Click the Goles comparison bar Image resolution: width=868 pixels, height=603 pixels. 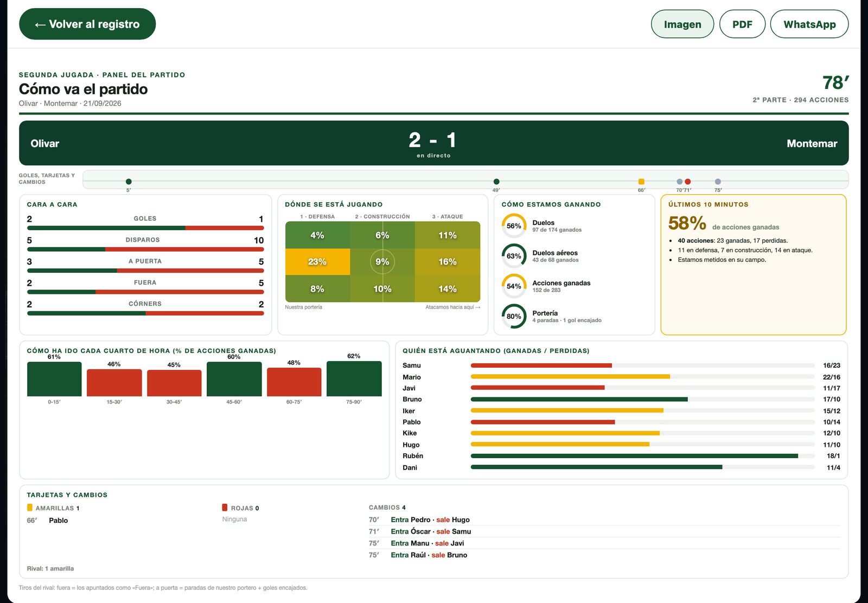click(x=145, y=228)
